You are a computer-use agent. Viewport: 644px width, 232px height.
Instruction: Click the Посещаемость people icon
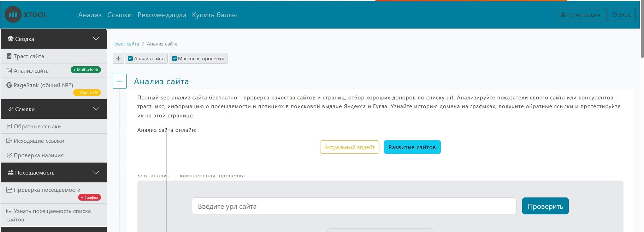click(11, 172)
